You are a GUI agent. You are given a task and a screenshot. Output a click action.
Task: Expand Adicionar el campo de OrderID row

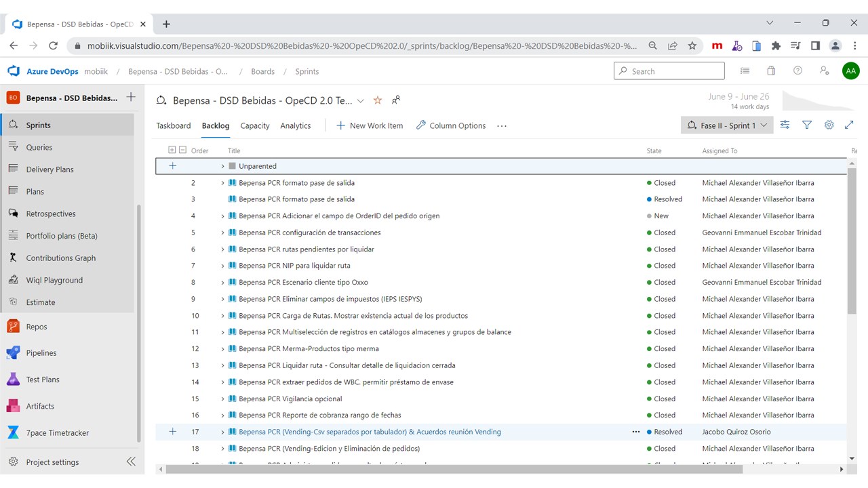(x=222, y=216)
